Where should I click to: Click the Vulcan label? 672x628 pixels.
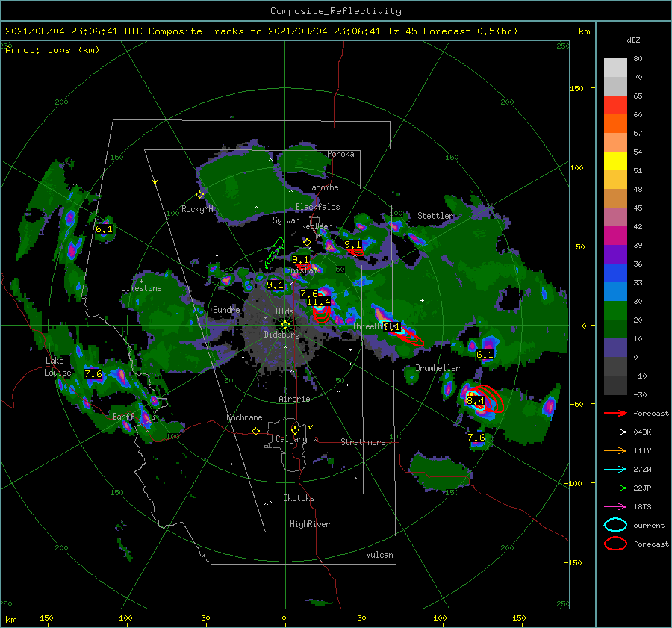click(380, 555)
